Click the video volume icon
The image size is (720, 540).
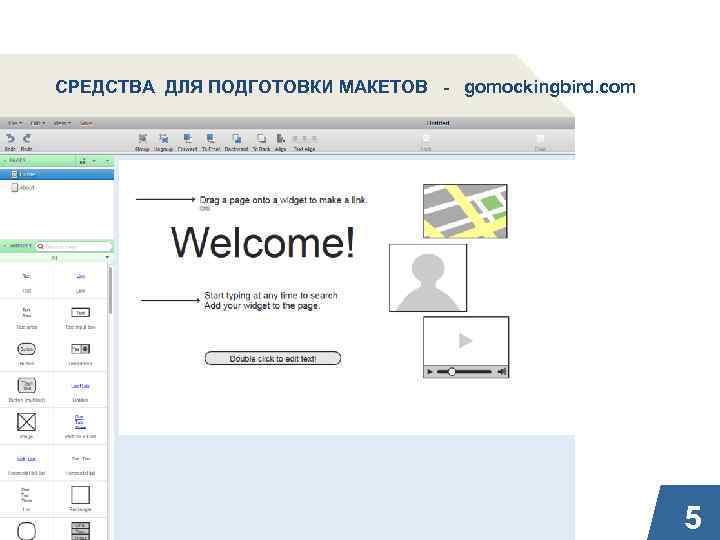502,371
